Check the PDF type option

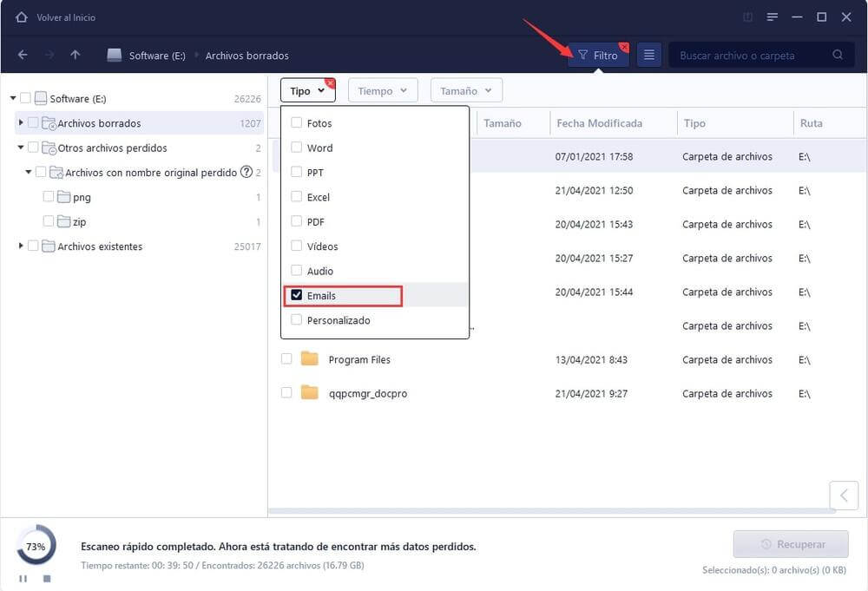coord(297,220)
